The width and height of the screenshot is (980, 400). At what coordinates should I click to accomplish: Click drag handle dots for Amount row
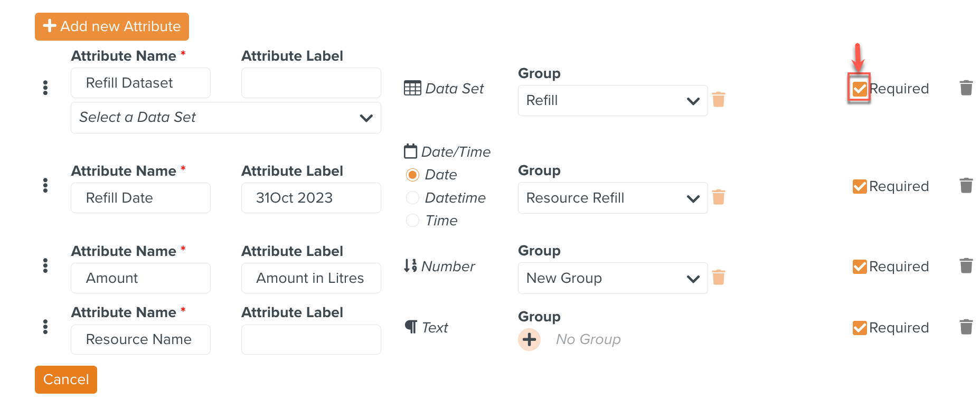pos(45,265)
